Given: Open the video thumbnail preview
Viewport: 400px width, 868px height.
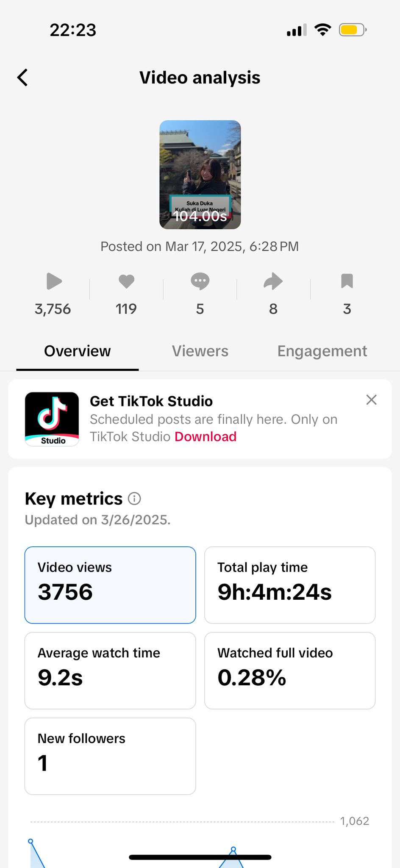Looking at the screenshot, I should coord(200,175).
